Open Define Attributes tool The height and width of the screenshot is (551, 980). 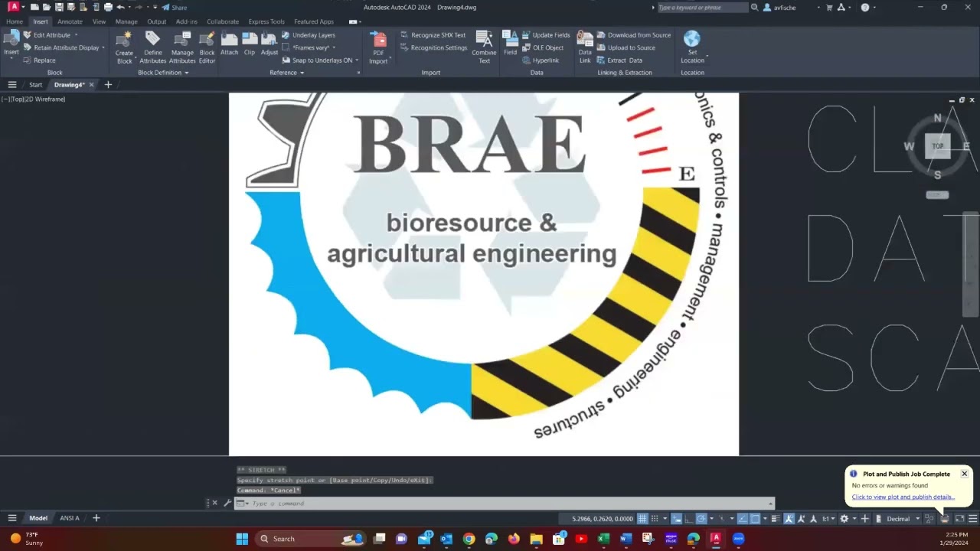tap(152, 47)
